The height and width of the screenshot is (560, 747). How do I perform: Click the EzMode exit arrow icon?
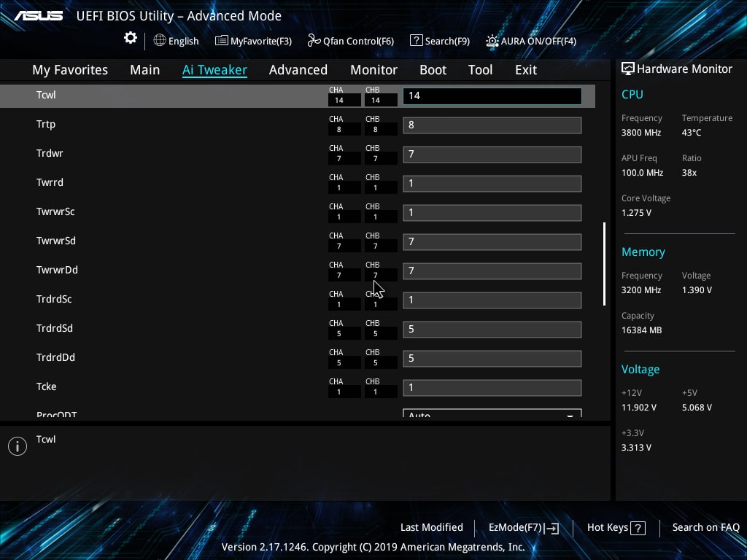(x=551, y=528)
